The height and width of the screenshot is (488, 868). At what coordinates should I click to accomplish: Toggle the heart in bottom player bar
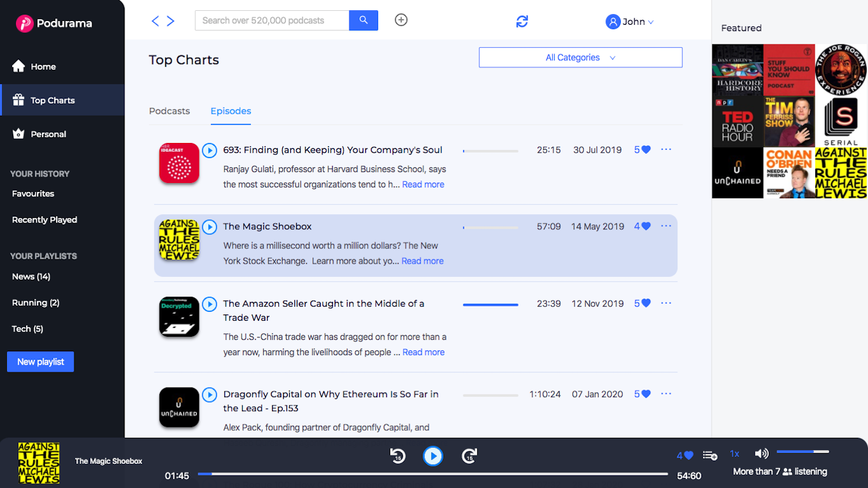tap(688, 456)
